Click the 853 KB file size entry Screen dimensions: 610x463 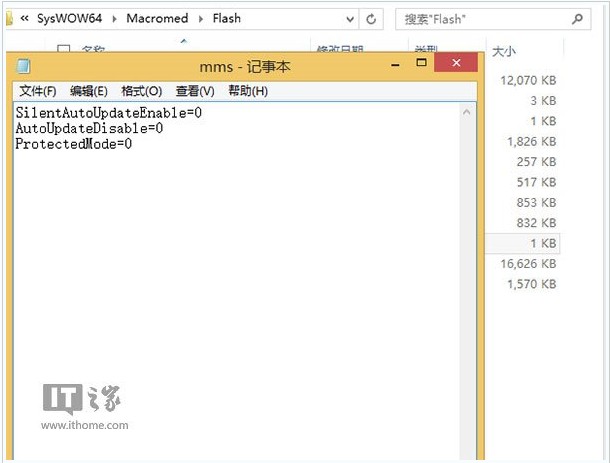point(536,203)
